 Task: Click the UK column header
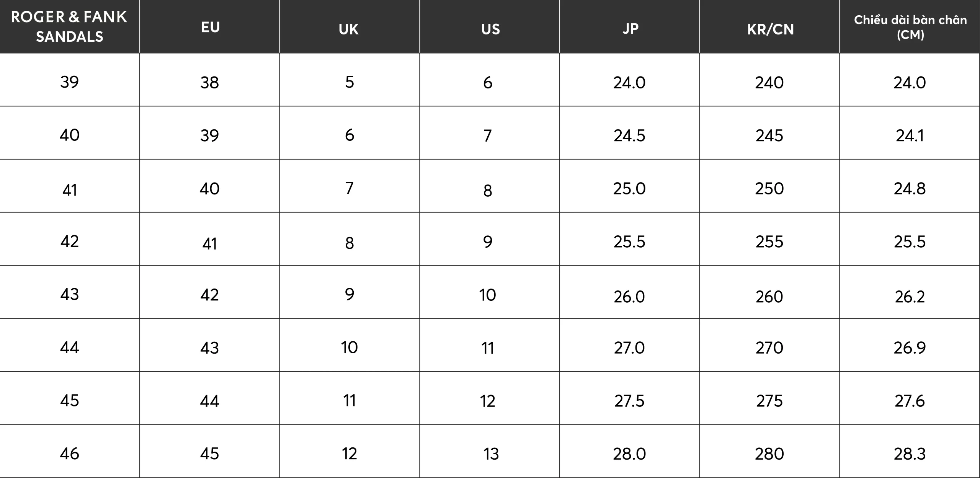click(x=349, y=29)
